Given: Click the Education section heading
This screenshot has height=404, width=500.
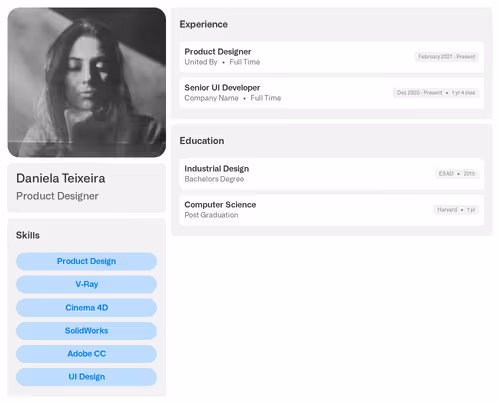Looking at the screenshot, I should pos(202,141).
